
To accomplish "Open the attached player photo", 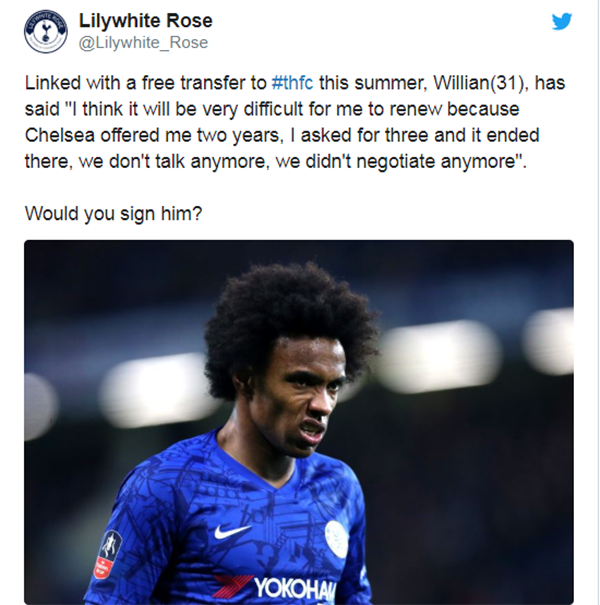I will coord(299,422).
